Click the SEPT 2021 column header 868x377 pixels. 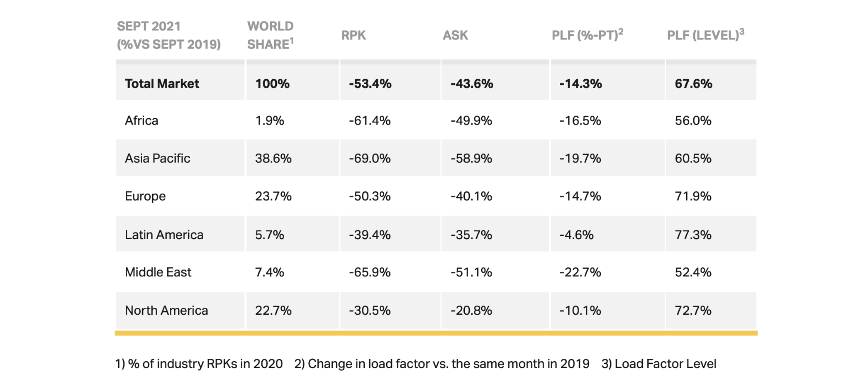pyautogui.click(x=168, y=35)
